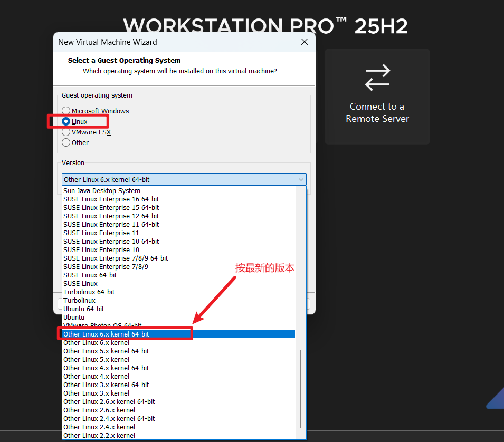Select SUSE Linux Enterprise 12 64-bit
The image size is (504, 442).
[179, 216]
